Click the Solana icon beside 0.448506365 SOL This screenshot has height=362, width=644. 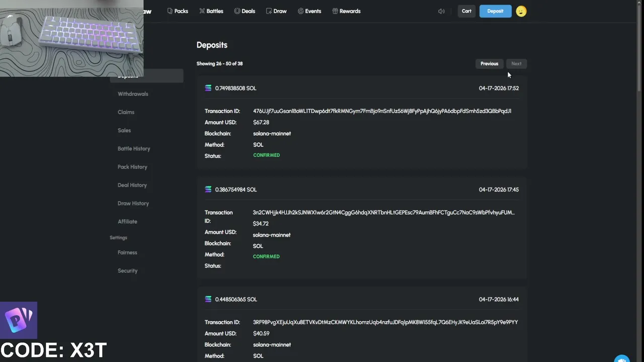pyautogui.click(x=208, y=299)
